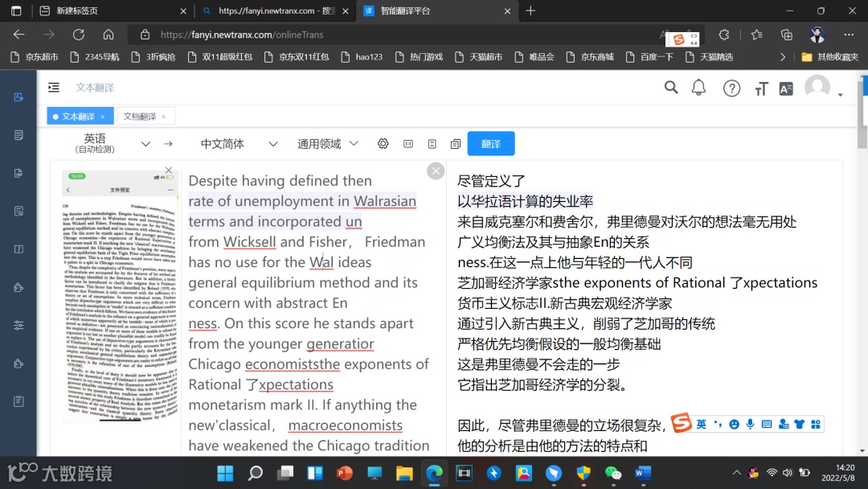Expand the 中文简体 target language dropdown
The height and width of the screenshot is (489, 868).
273,144
